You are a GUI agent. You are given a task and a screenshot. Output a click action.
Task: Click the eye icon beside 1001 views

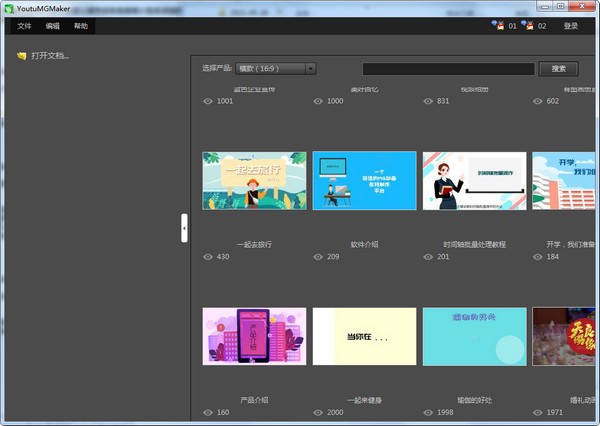point(209,101)
